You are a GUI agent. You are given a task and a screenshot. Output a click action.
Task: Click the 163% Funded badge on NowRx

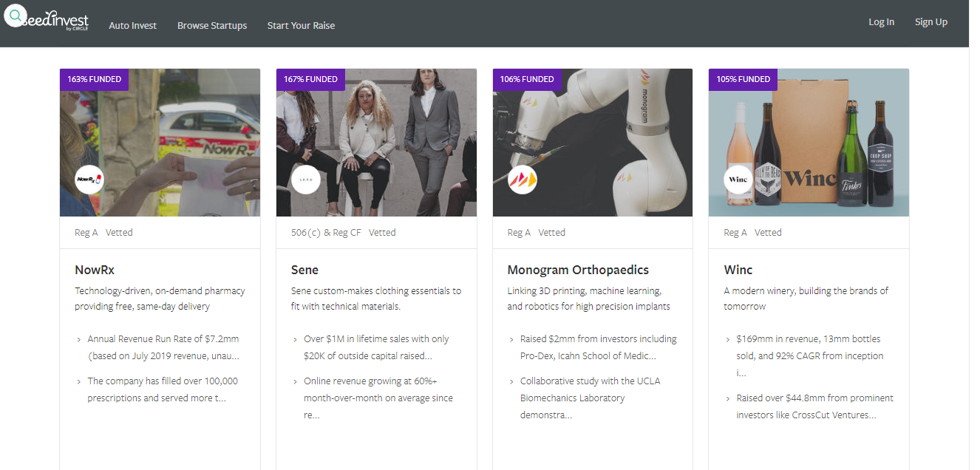point(95,79)
